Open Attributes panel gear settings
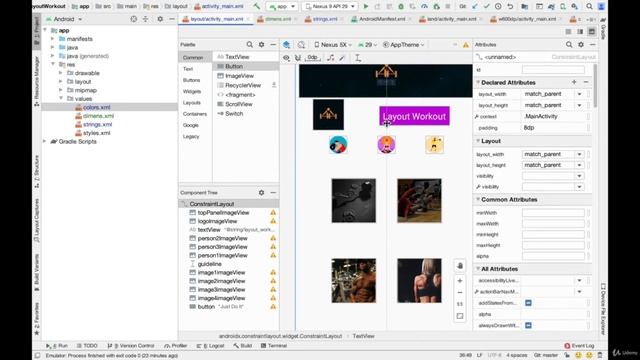 581,44
